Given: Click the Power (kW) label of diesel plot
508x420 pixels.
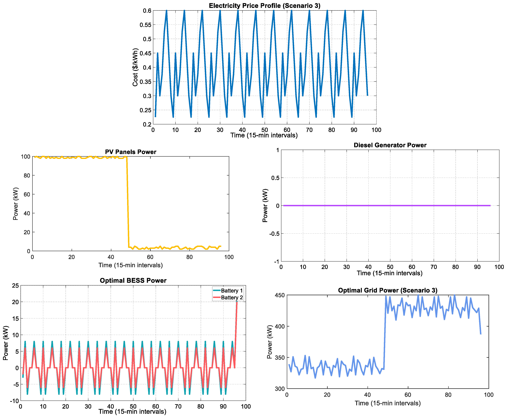Looking at the screenshot, I should tap(265, 206).
